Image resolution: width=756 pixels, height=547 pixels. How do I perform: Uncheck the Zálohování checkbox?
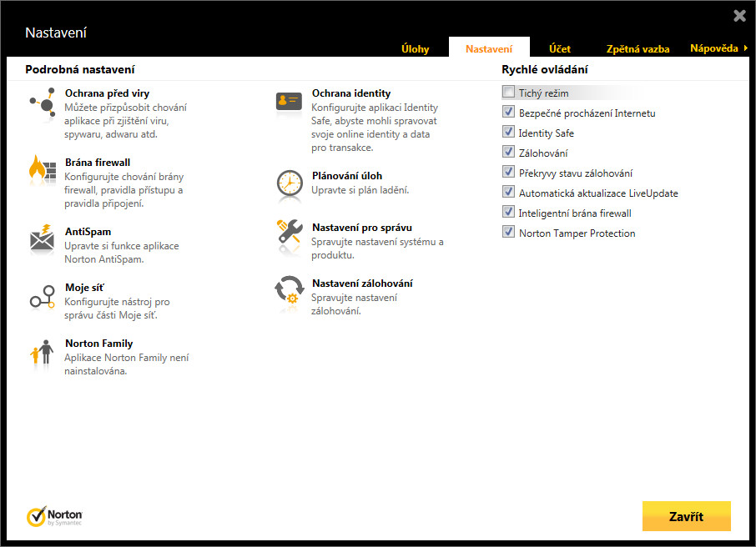[x=508, y=152]
